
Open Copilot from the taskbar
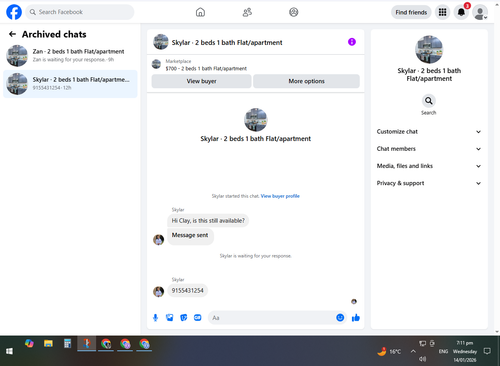point(29,343)
